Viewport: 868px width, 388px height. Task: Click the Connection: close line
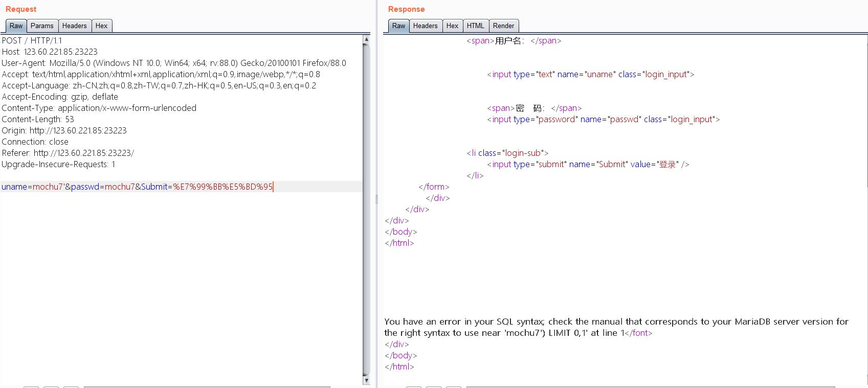pyautogui.click(x=35, y=142)
